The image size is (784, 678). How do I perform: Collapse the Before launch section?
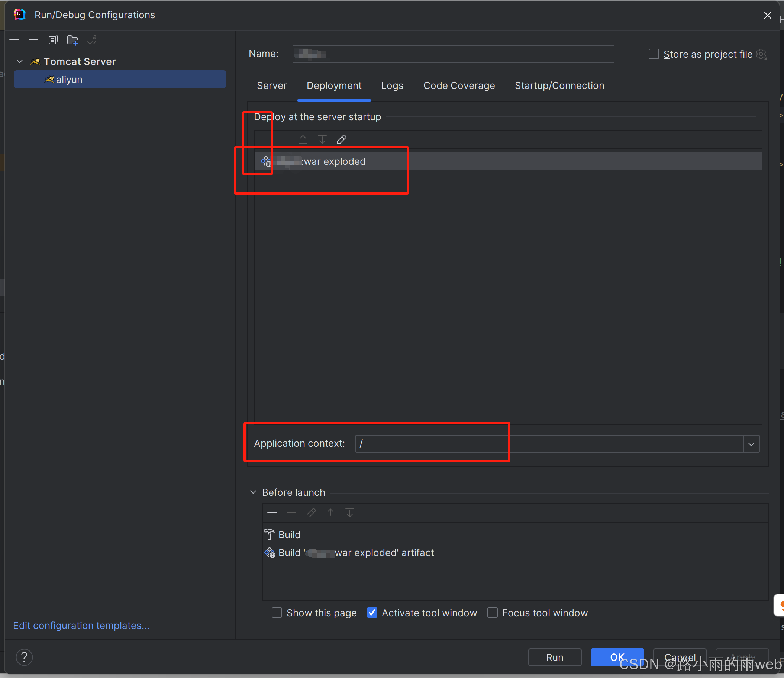pyautogui.click(x=253, y=492)
